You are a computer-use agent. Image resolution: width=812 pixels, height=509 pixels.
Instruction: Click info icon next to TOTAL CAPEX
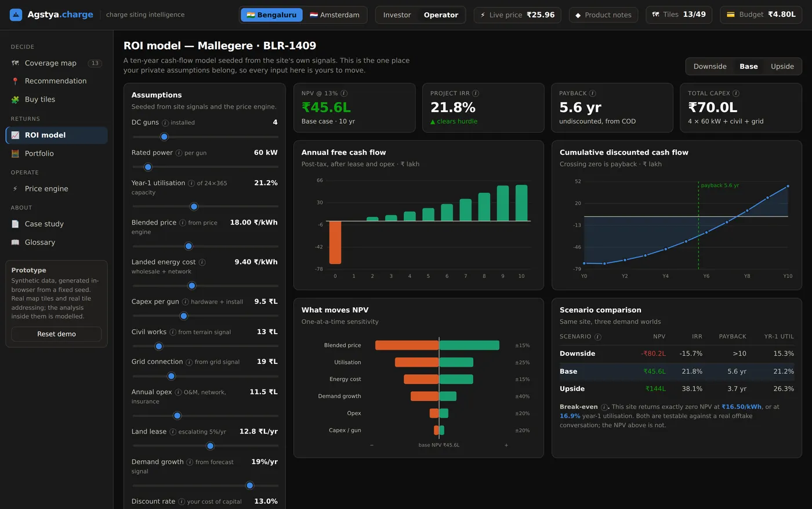click(x=736, y=93)
